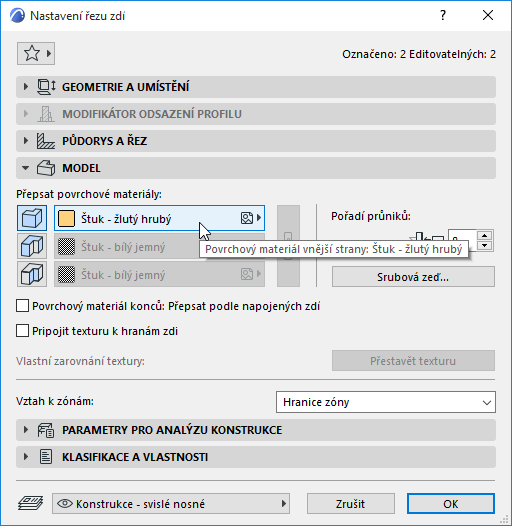Click the texture icon in Štuk - žlutý hrubý

pos(247,218)
